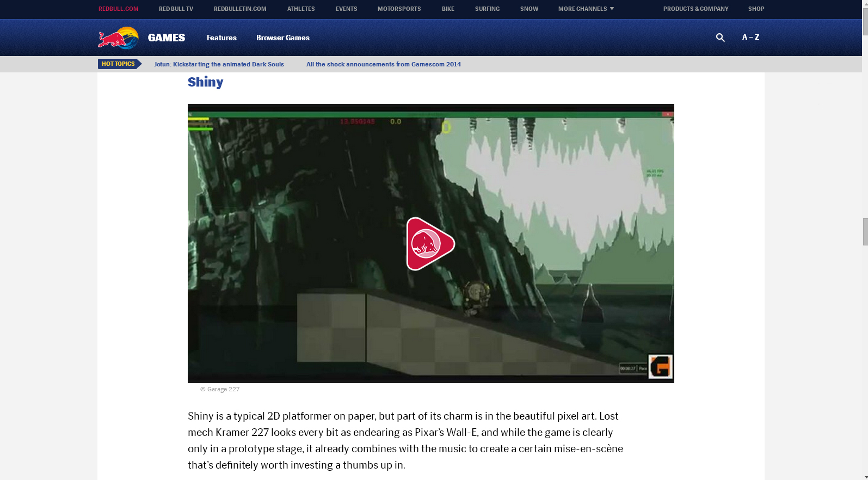Open the Browser Games menu

click(x=283, y=38)
